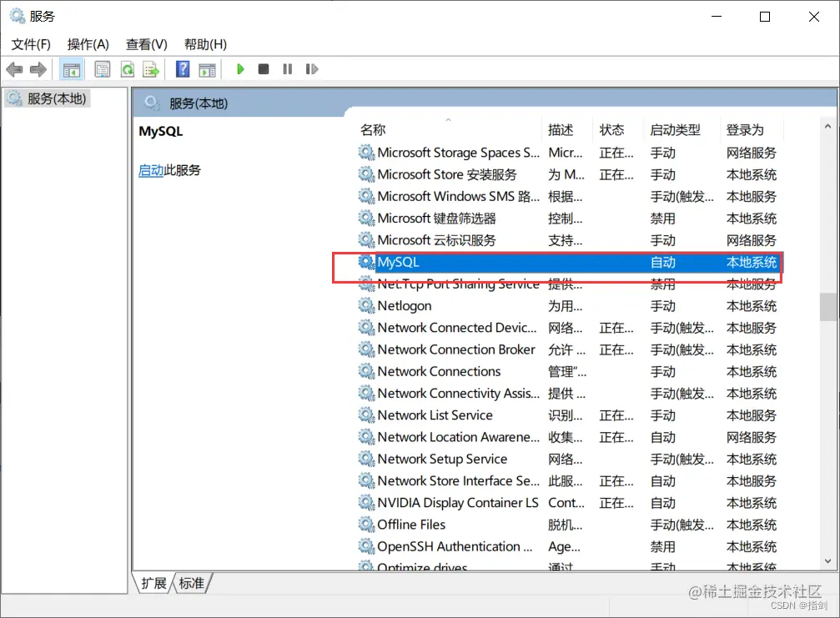Open the 文件(F) menu
This screenshot has height=618, width=840.
click(31, 44)
